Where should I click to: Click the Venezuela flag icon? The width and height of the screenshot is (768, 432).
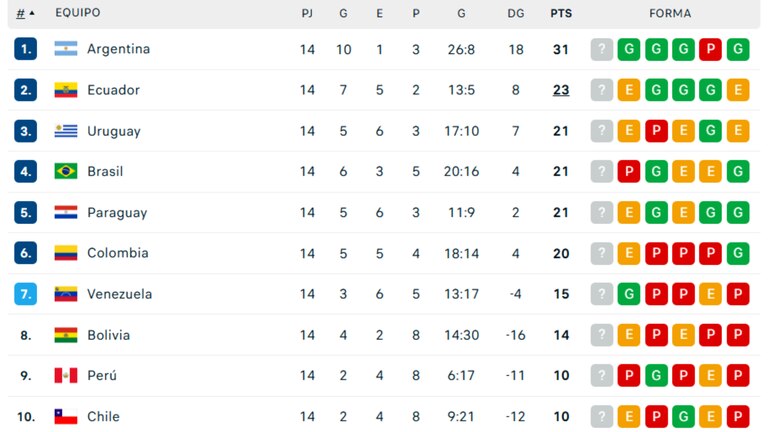pyautogui.click(x=66, y=294)
